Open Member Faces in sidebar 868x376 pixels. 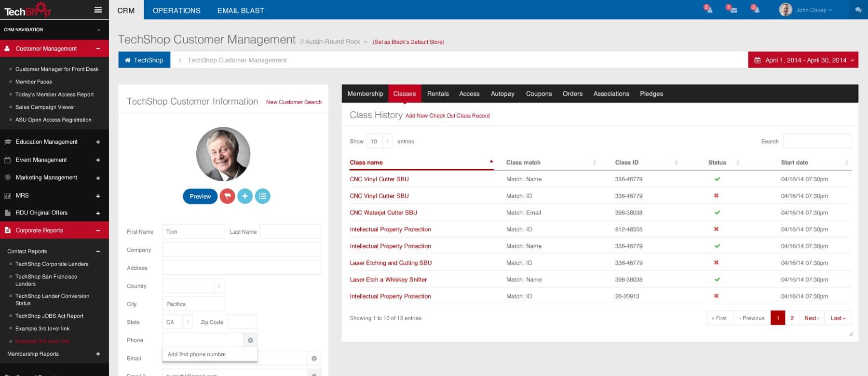(x=34, y=82)
